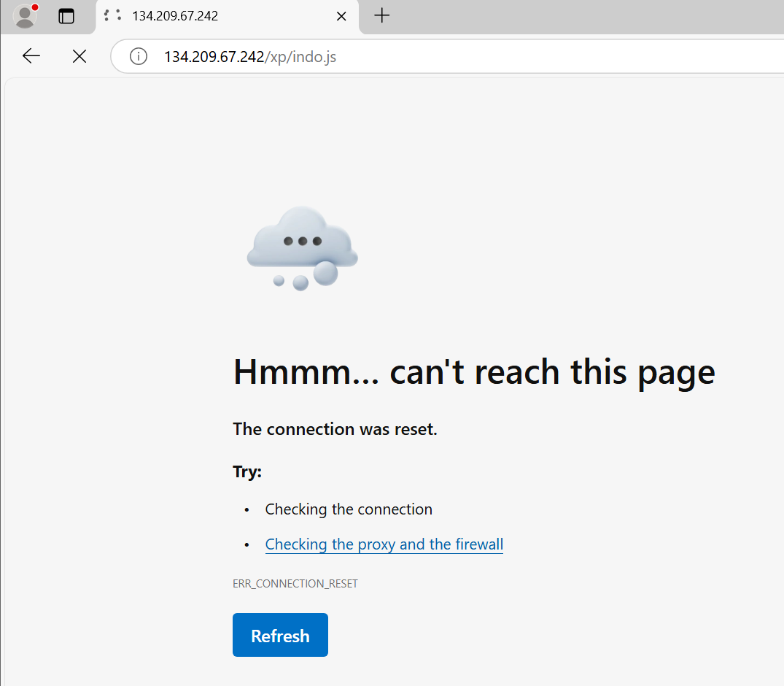Go back using the back arrow

click(x=31, y=56)
